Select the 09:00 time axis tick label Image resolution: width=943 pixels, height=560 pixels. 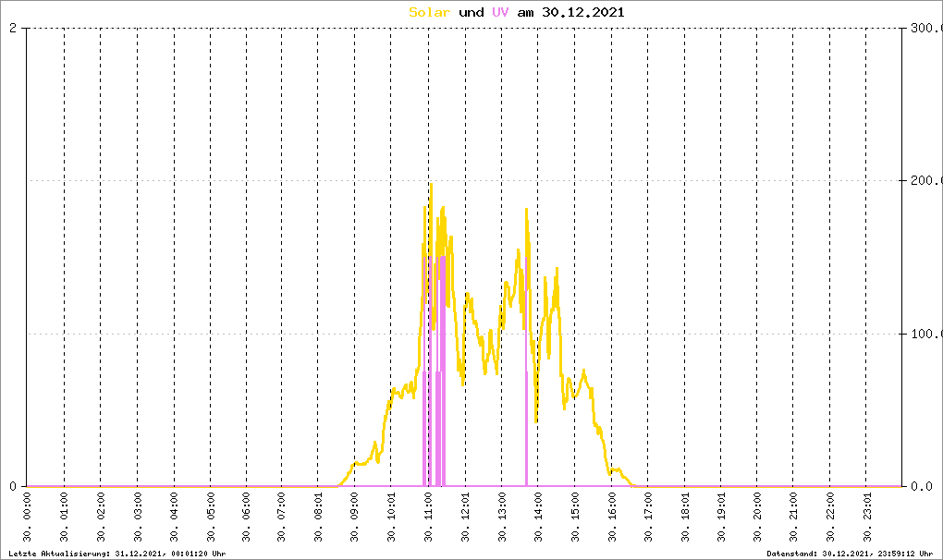(355, 518)
